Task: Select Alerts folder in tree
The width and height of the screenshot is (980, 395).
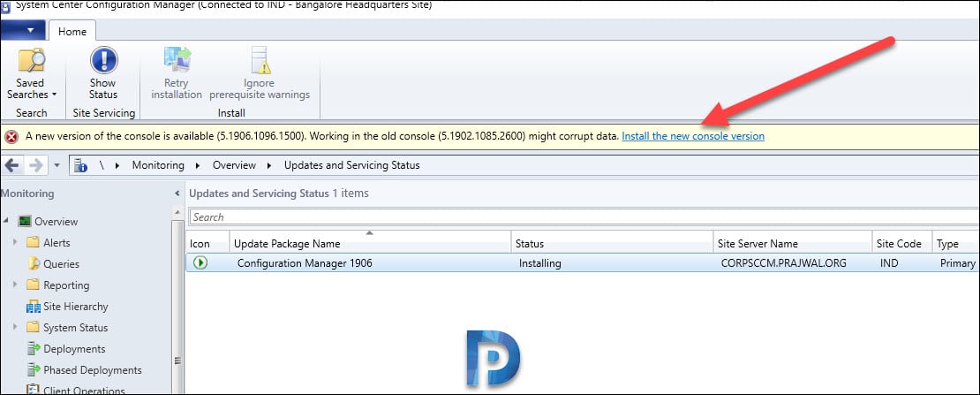Action: (x=57, y=243)
